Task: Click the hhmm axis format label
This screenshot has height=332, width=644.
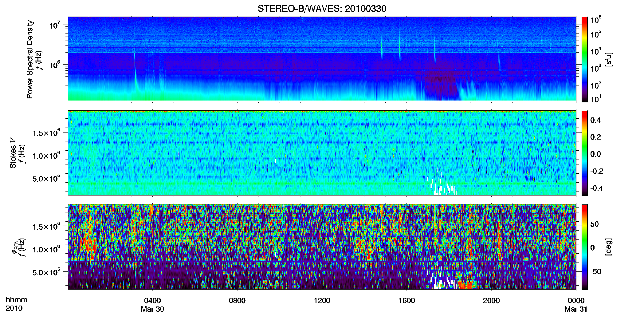Action: 17,300
